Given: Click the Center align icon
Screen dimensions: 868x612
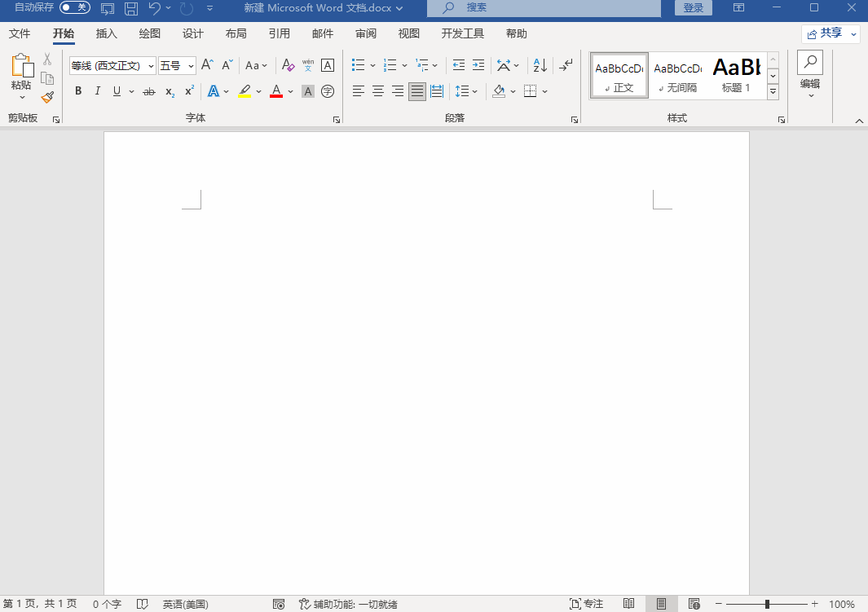Looking at the screenshot, I should (378, 91).
